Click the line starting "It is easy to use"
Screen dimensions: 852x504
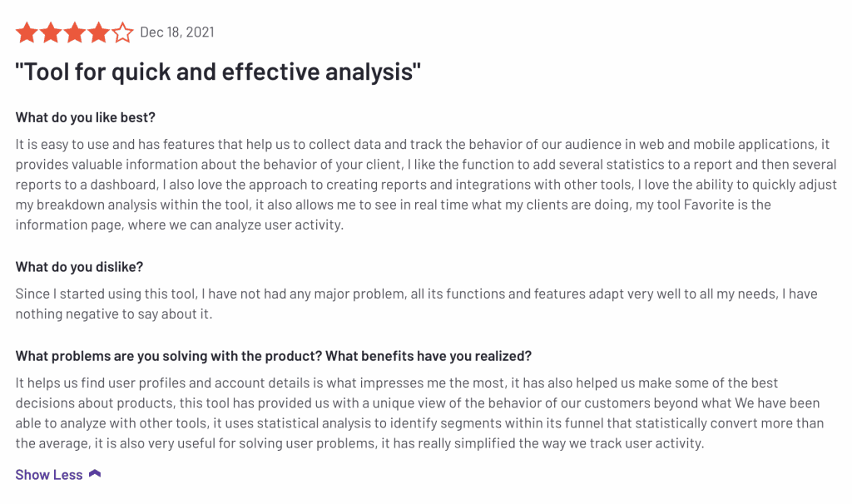(422, 144)
